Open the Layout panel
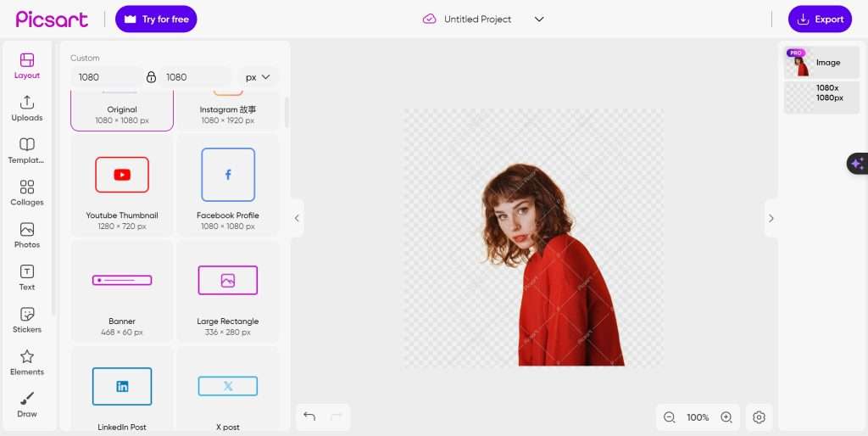This screenshot has width=868, height=436. [x=26, y=66]
